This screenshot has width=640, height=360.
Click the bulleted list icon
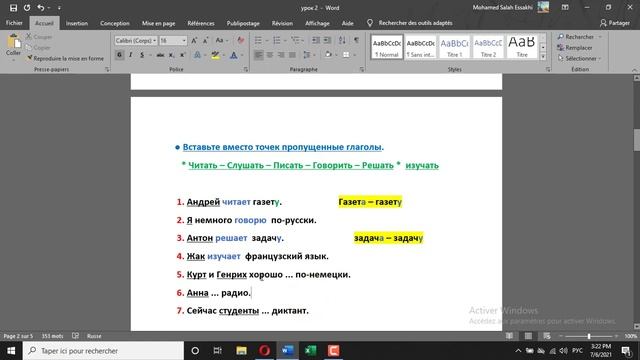coord(258,40)
